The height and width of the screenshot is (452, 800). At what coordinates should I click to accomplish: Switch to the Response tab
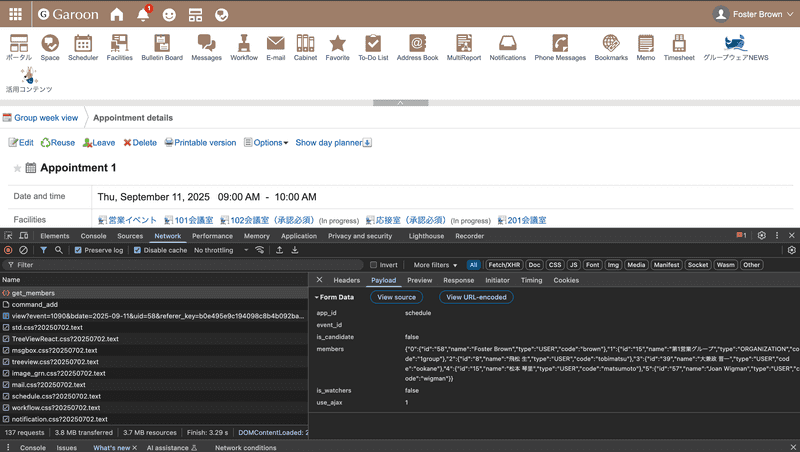click(458, 280)
